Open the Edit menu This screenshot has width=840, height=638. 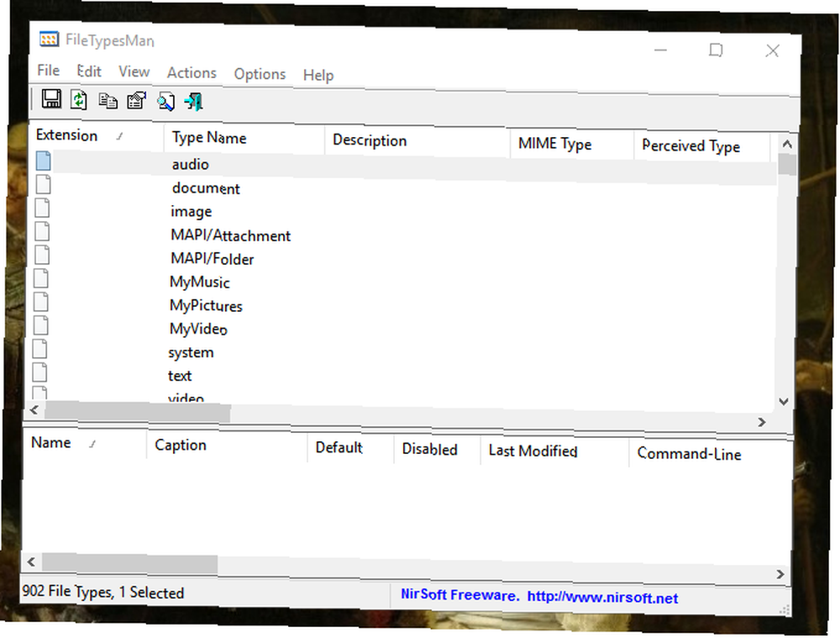pos(89,71)
